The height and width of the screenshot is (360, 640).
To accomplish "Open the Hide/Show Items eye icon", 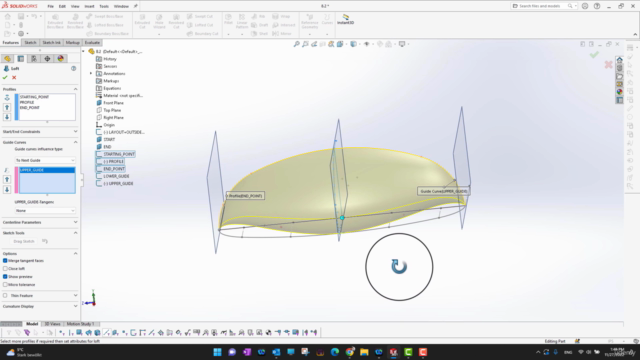I will (x=367, y=44).
